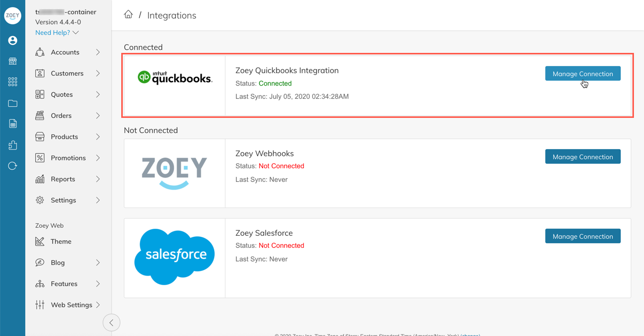Open the Customers menu item

tap(68, 73)
